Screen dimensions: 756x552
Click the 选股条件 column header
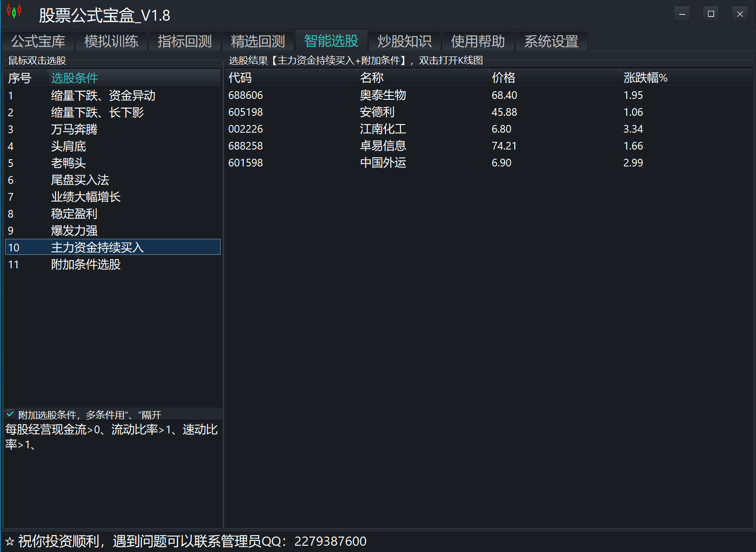click(75, 78)
